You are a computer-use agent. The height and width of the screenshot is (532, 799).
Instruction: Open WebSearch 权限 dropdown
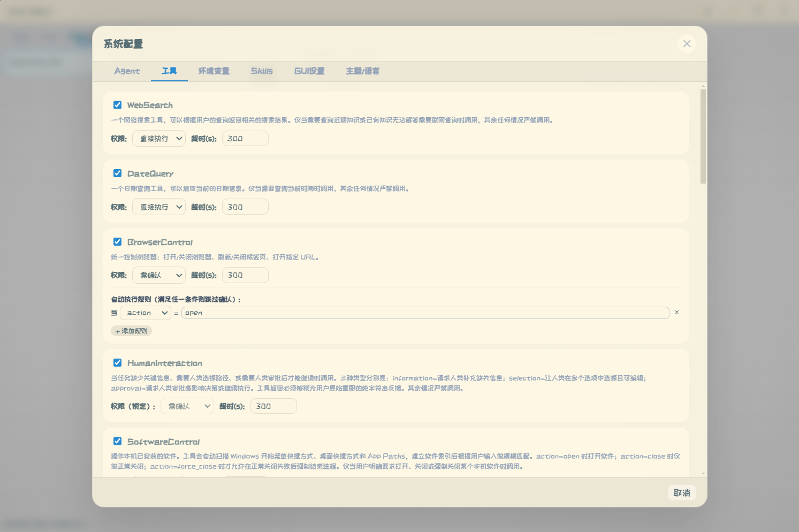(159, 139)
